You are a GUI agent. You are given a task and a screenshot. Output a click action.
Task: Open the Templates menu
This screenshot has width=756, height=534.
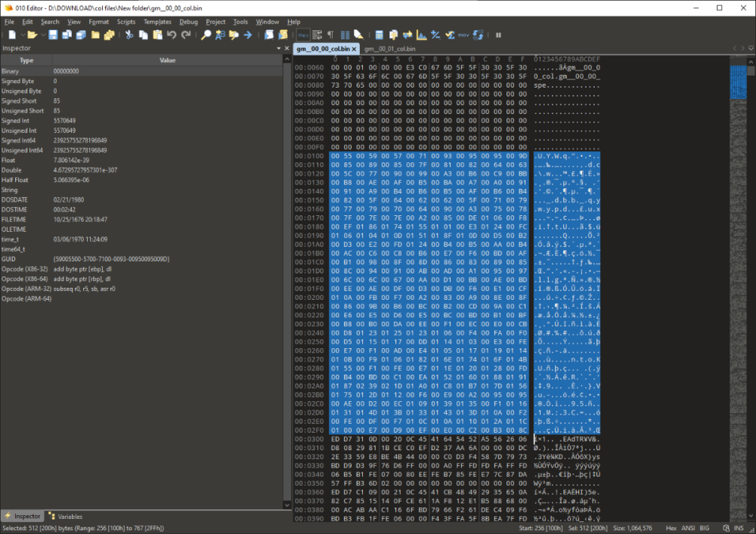(157, 22)
